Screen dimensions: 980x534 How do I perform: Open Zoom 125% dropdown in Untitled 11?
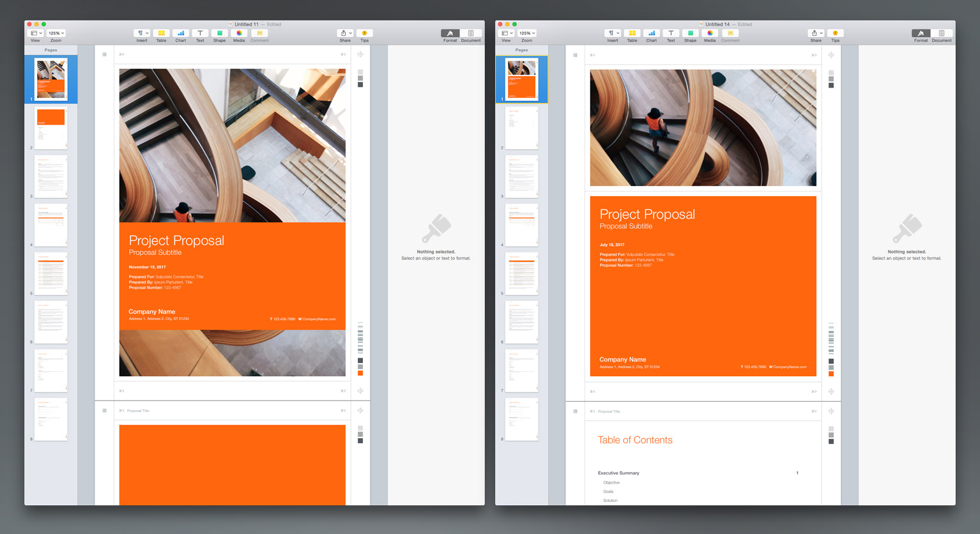click(56, 33)
